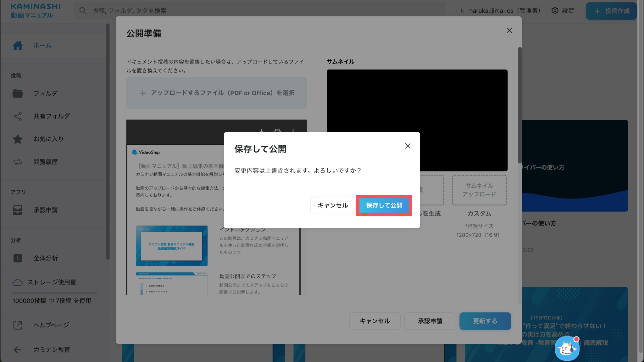Click the Home house icon in sidebar
Image resolution: width=644 pixels, height=362 pixels.
(x=18, y=46)
